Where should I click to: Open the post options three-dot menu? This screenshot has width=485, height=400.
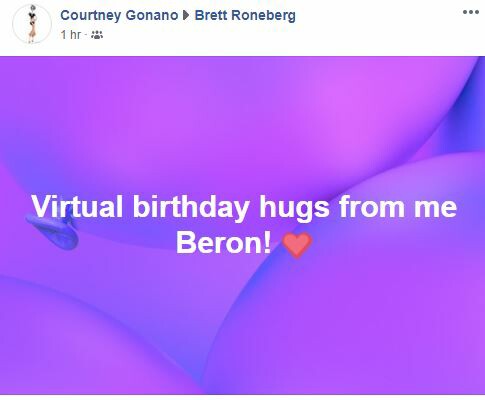tap(471, 12)
